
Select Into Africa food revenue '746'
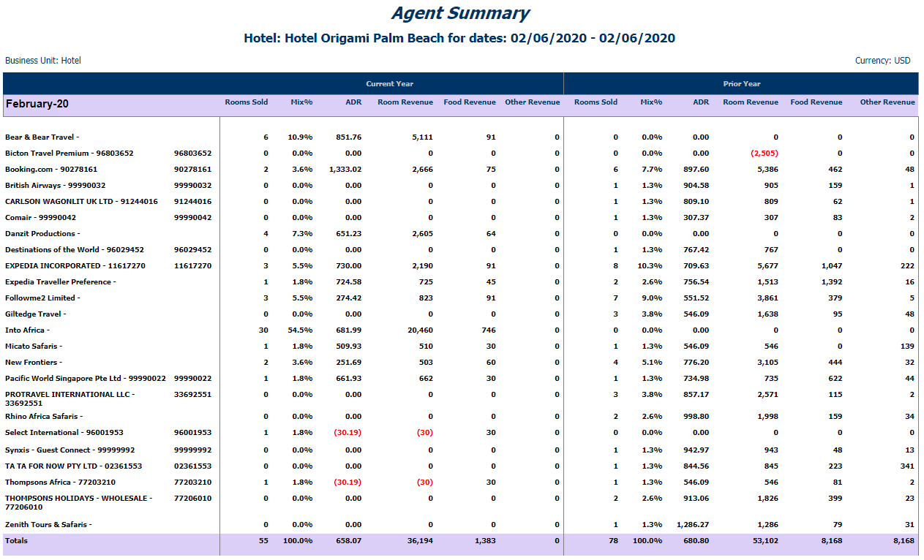click(488, 330)
